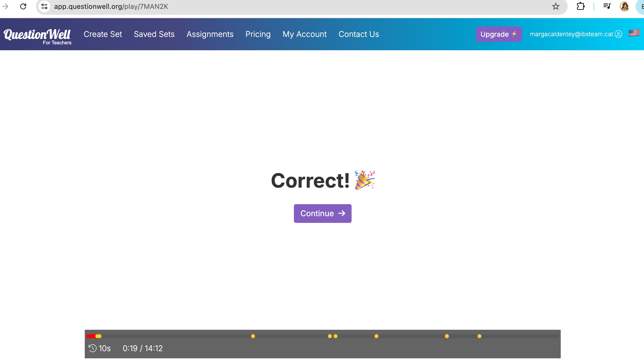644x363 pixels.
Task: Click the Contact Us link
Action: pyautogui.click(x=358, y=34)
